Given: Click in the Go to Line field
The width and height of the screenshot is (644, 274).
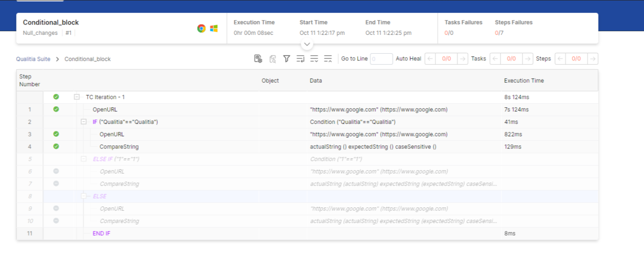Looking at the screenshot, I should point(381,59).
